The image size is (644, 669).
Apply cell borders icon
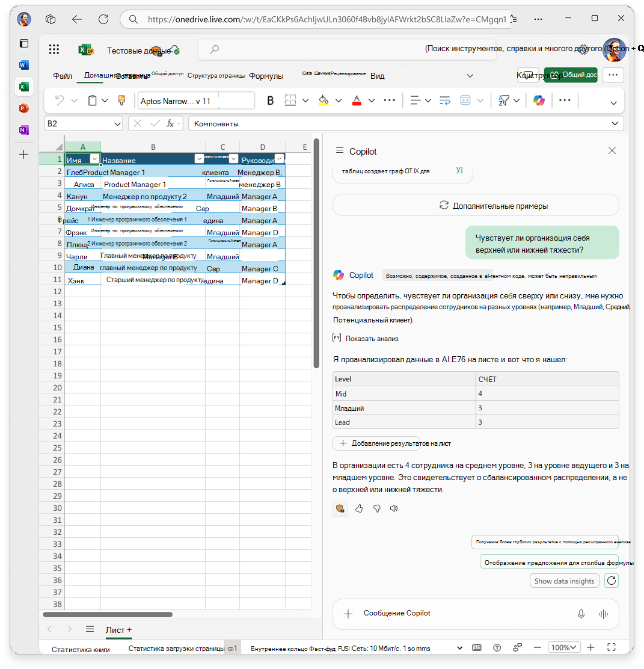click(x=290, y=100)
